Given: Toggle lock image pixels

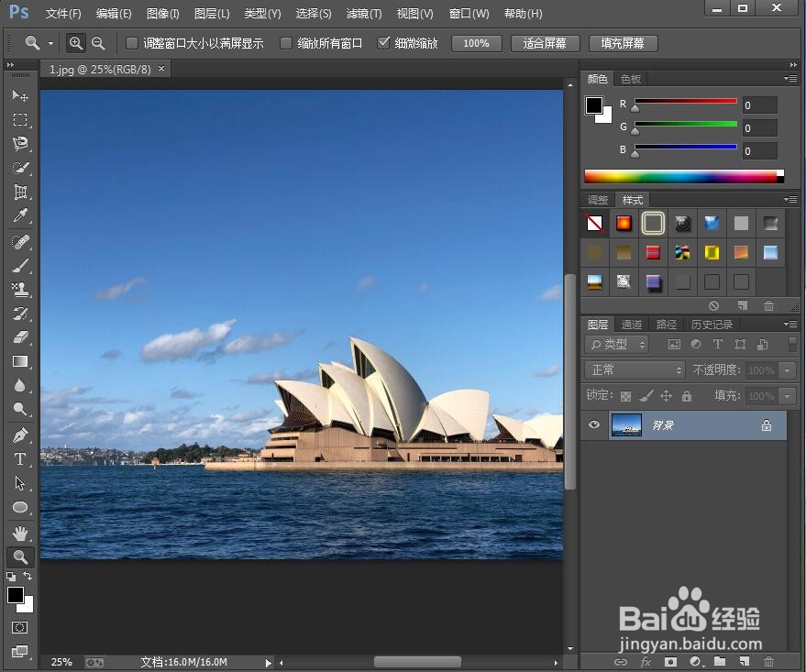Looking at the screenshot, I should click(x=646, y=396).
